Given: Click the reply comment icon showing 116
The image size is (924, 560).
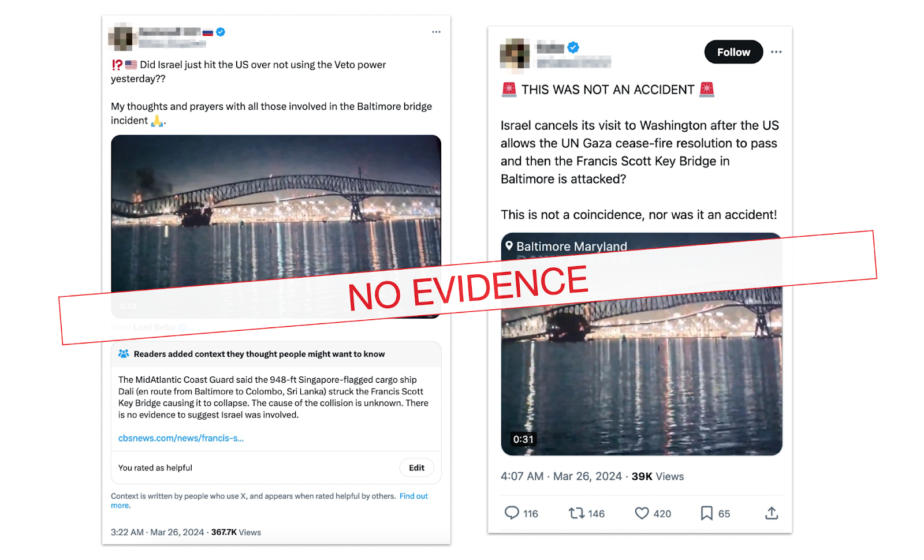Looking at the screenshot, I should (512, 513).
